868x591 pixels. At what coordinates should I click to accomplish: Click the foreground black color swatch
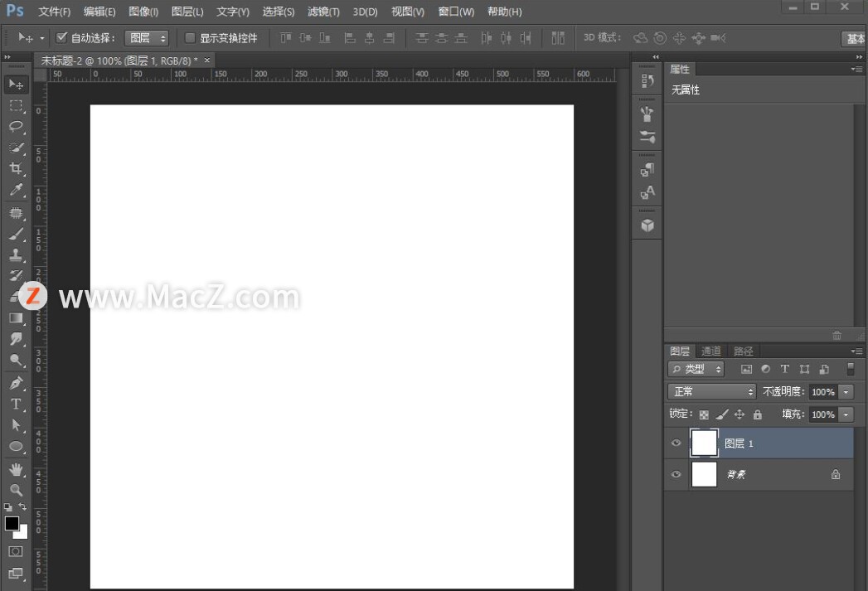coord(12,523)
